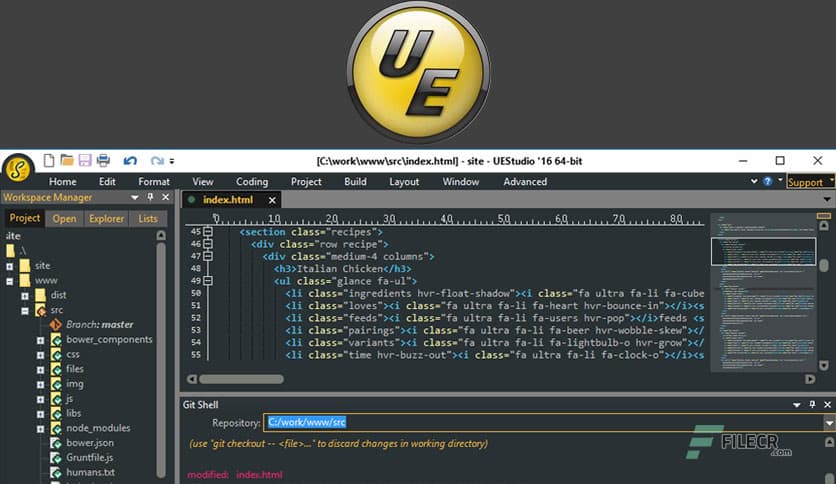This screenshot has width=836, height=484.
Task: Open the Advanced ribbon tab
Action: click(525, 182)
